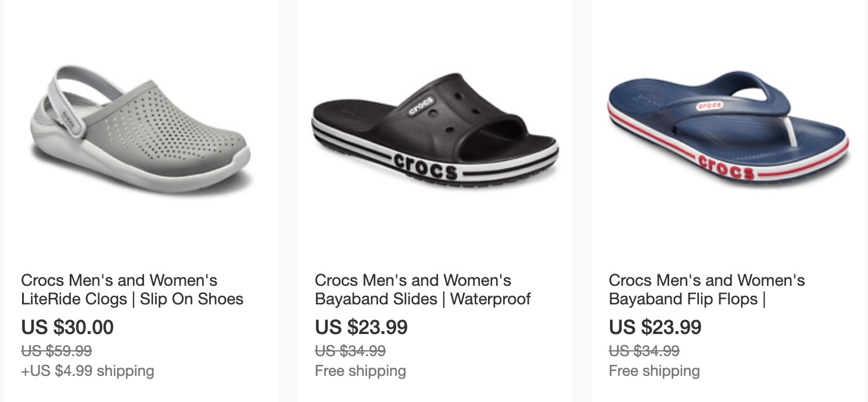Viewport: 868px width, 402px height.
Task: Click the Crocs logo badge on navy flip flop strap
Action: pyautogui.click(x=709, y=106)
